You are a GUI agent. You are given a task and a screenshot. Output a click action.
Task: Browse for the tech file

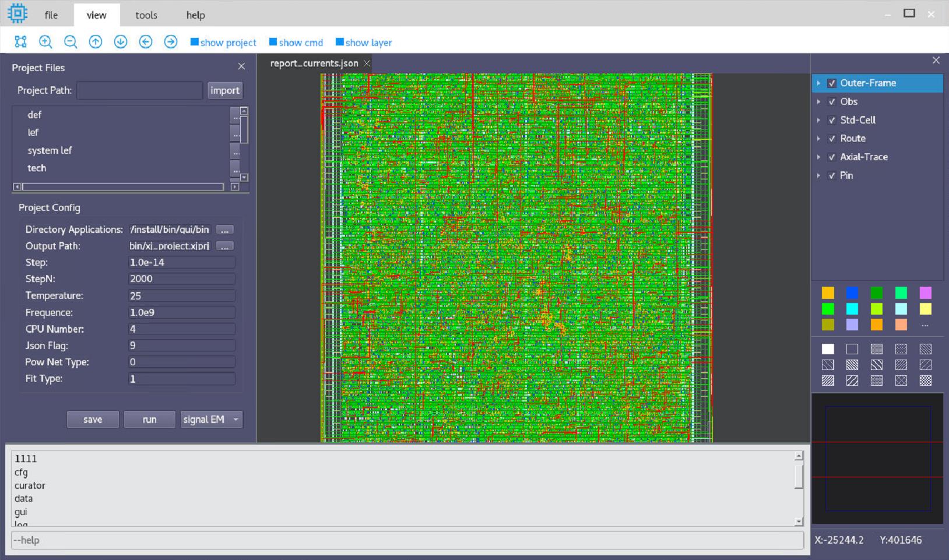click(236, 169)
